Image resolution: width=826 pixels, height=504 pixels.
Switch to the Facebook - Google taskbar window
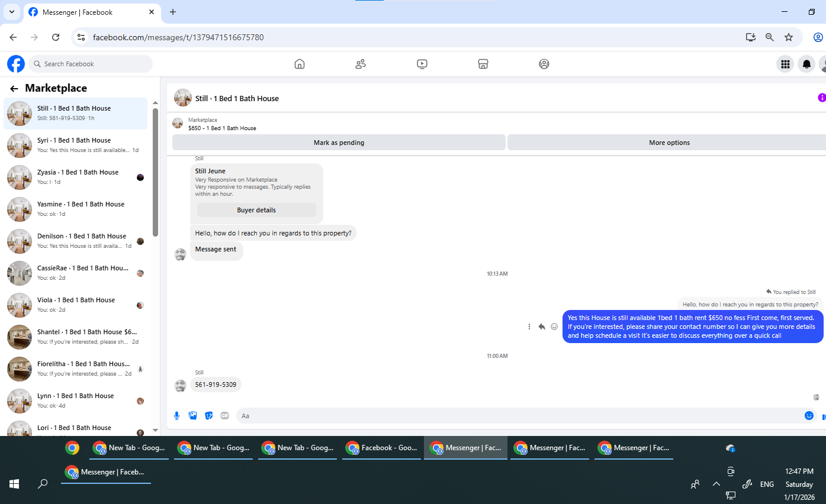point(381,448)
